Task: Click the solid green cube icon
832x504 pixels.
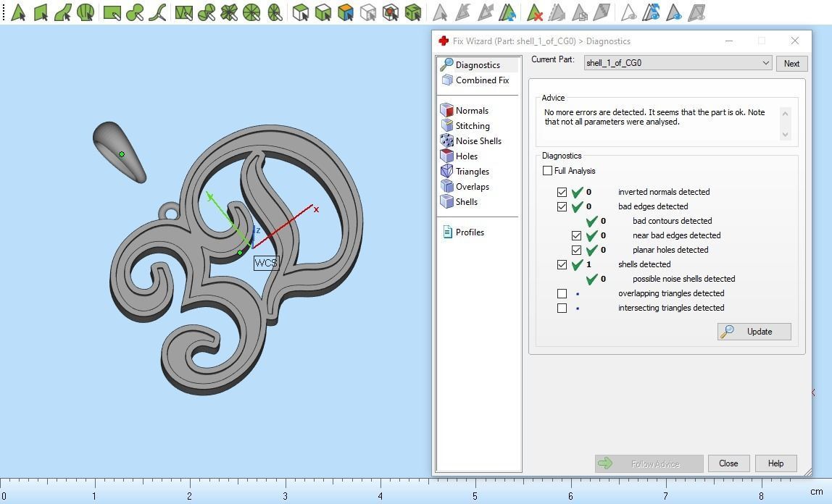Action: click(413, 12)
